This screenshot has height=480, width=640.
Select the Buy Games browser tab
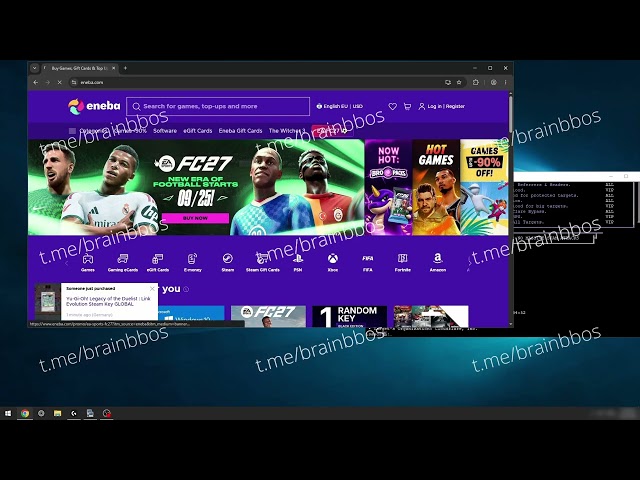(79, 68)
